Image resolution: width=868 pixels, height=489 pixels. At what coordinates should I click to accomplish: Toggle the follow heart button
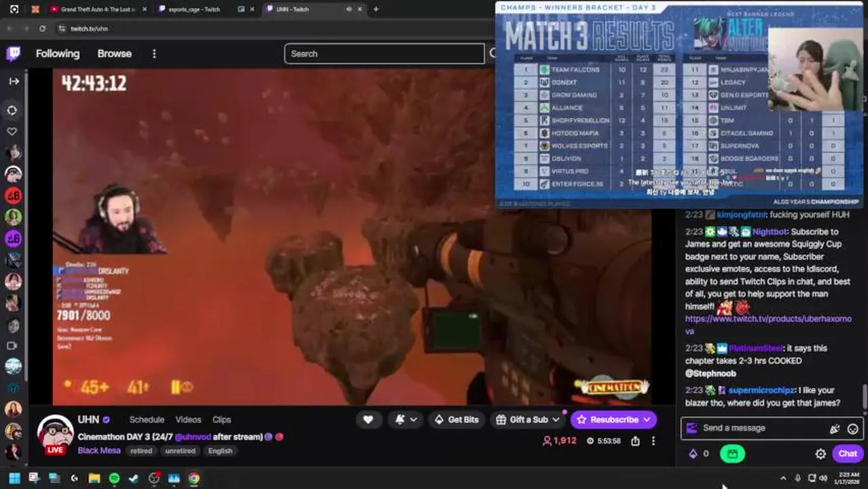pyautogui.click(x=368, y=420)
